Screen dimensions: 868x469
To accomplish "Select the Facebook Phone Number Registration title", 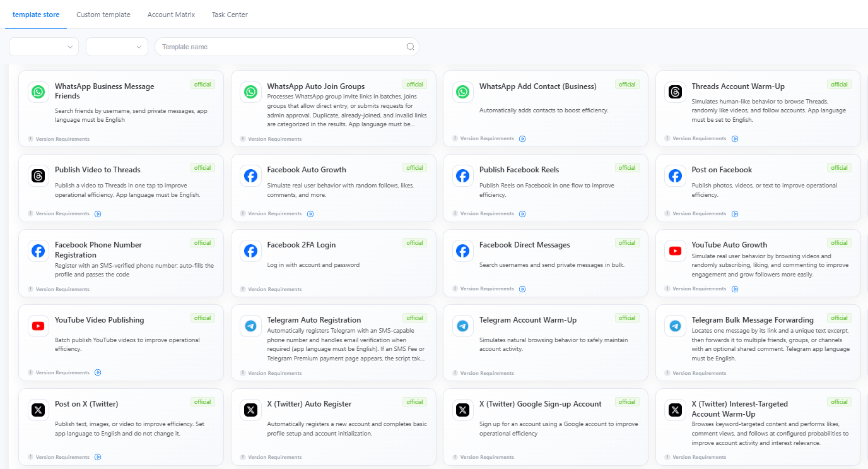I will 98,250.
